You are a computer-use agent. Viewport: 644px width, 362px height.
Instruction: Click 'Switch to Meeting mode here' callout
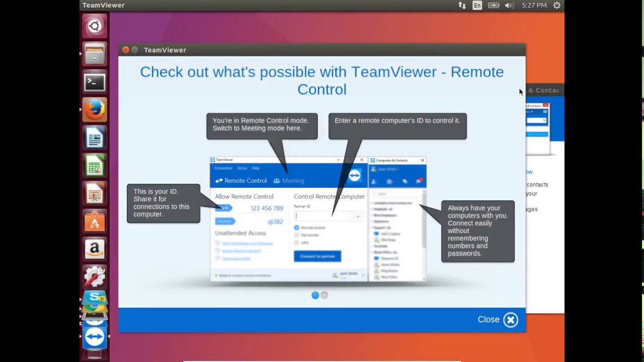point(262,126)
